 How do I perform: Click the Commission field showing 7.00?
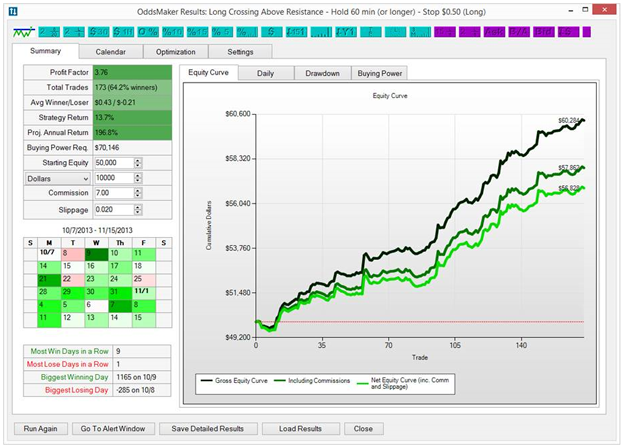point(114,193)
